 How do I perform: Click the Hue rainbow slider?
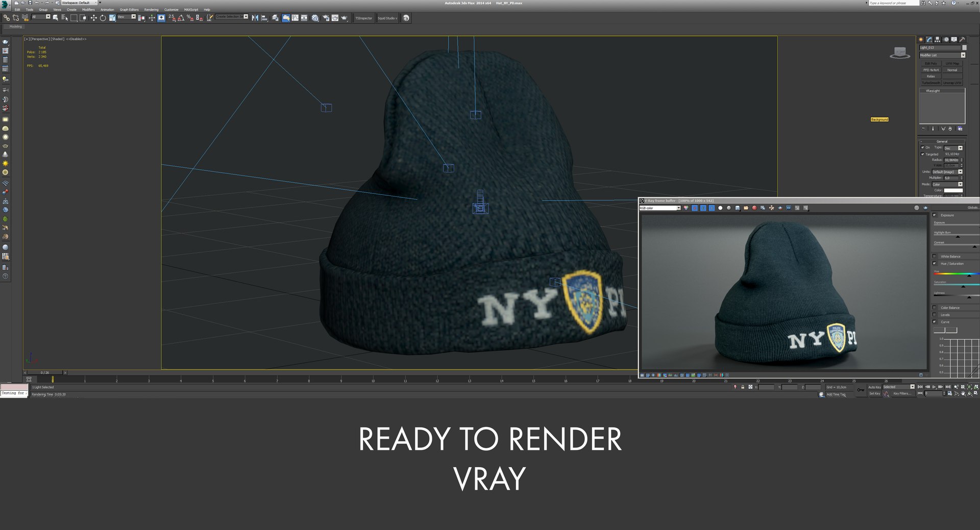pos(956,274)
